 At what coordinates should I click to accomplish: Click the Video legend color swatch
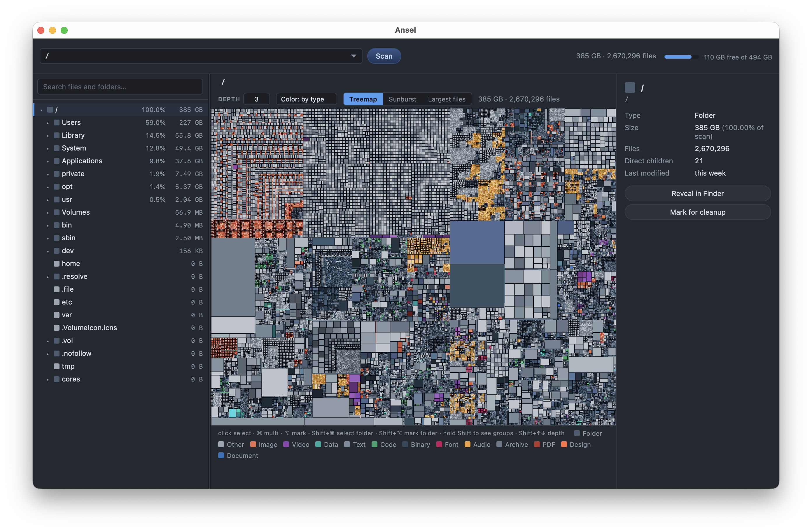tap(286, 444)
